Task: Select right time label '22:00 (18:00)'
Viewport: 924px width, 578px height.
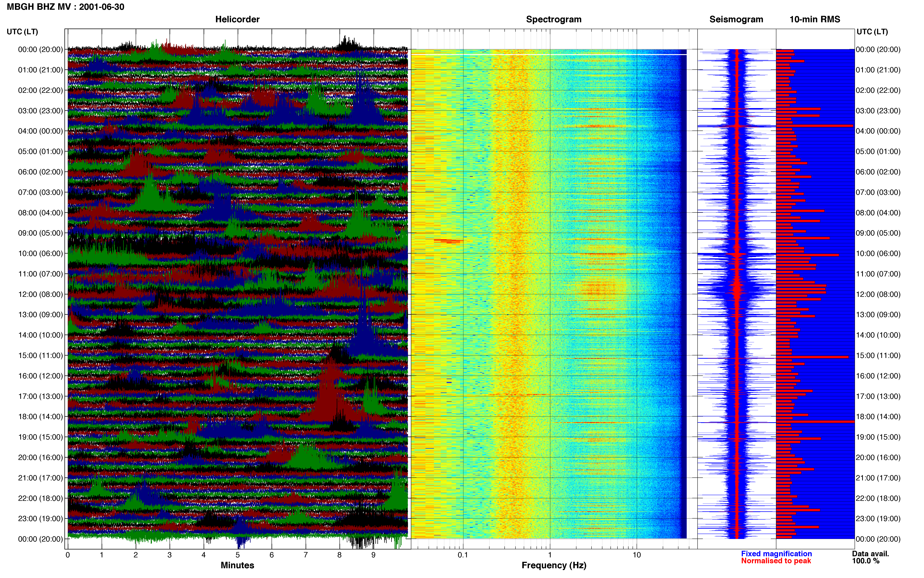Action: (x=878, y=498)
